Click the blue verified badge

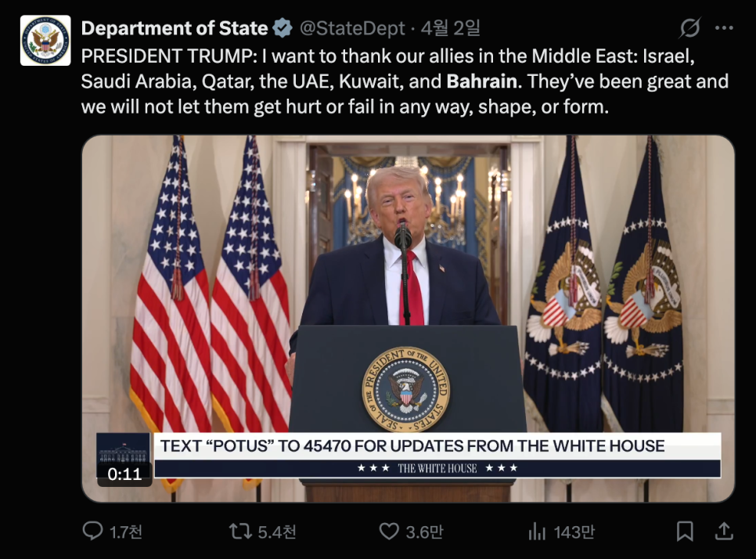282,29
